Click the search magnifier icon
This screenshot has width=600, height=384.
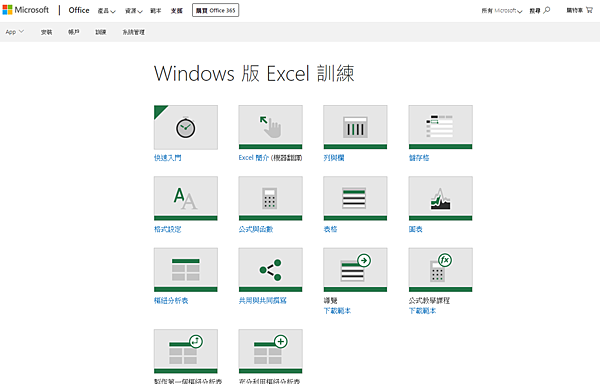pyautogui.click(x=547, y=10)
